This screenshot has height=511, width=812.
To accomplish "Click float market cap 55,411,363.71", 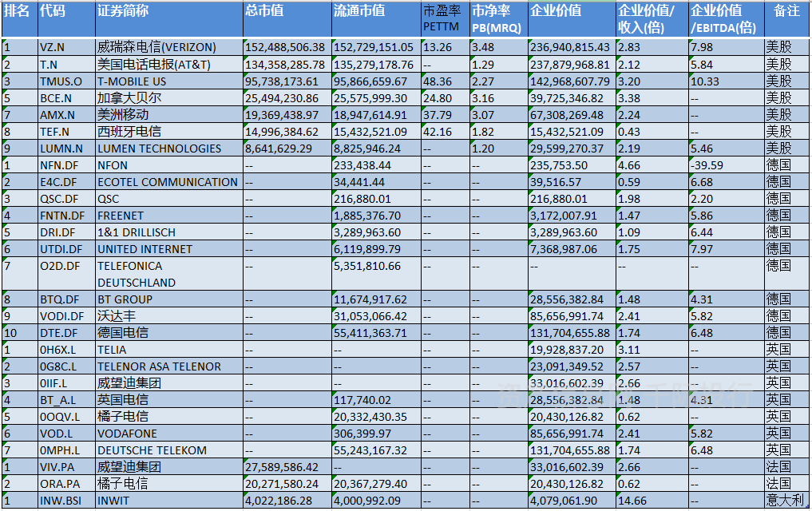I will click(x=377, y=333).
